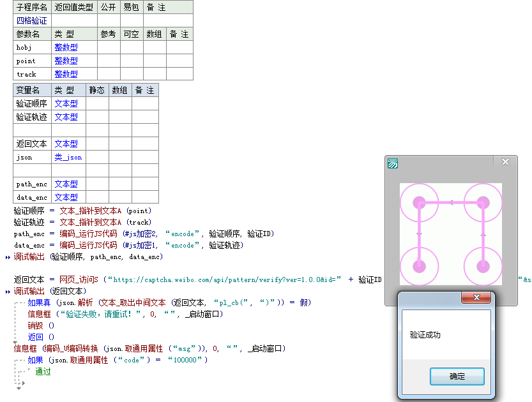
Task: Click the top-left pattern dot
Action: click(x=419, y=203)
